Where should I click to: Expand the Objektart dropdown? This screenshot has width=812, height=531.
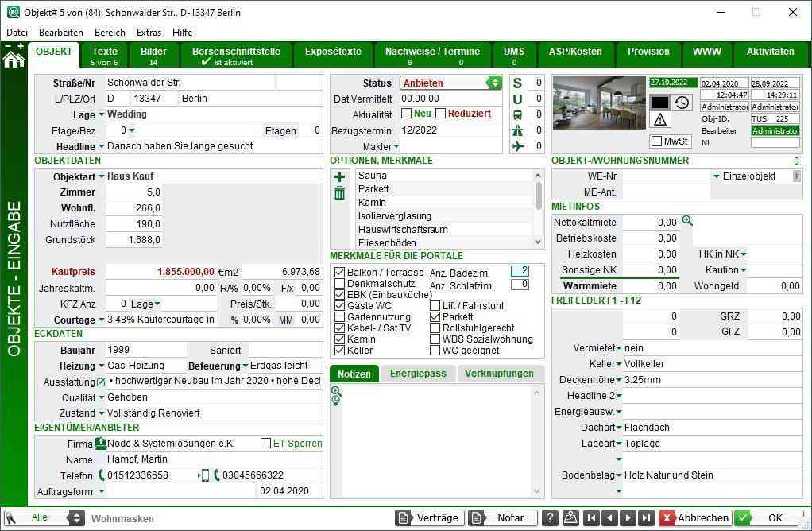pyautogui.click(x=102, y=176)
